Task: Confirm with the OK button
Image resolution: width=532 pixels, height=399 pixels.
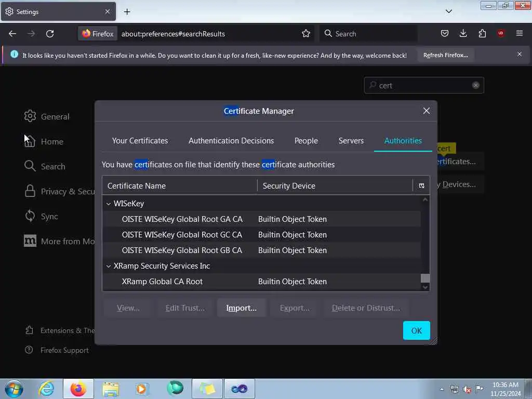Action: [x=416, y=330]
